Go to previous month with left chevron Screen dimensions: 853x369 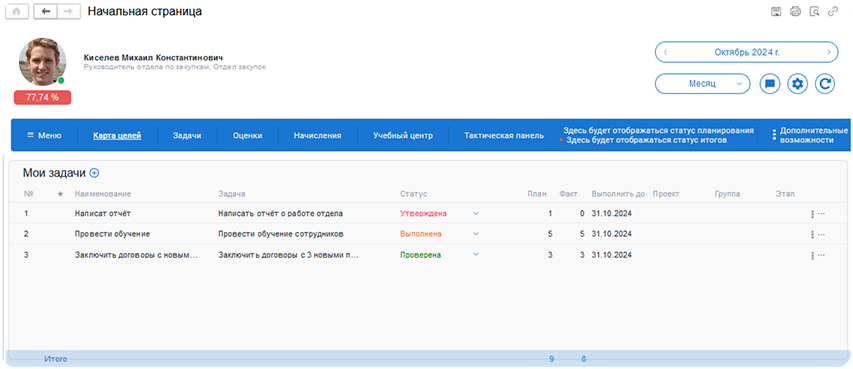[x=666, y=52]
